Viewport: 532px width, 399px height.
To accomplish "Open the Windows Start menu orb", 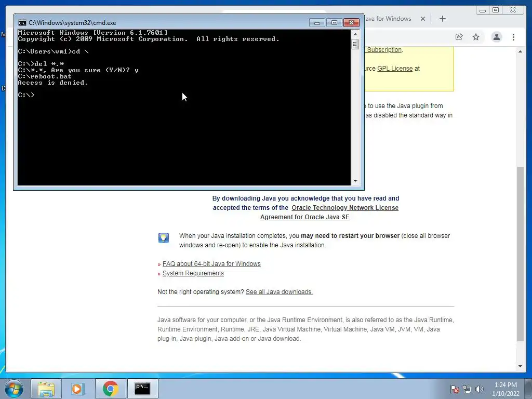I will tap(14, 389).
